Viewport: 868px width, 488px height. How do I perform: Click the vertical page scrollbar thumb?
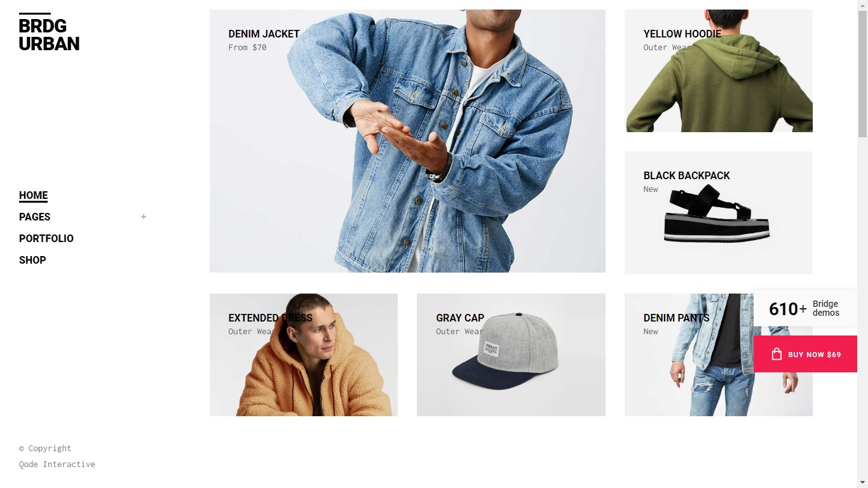(x=862, y=73)
